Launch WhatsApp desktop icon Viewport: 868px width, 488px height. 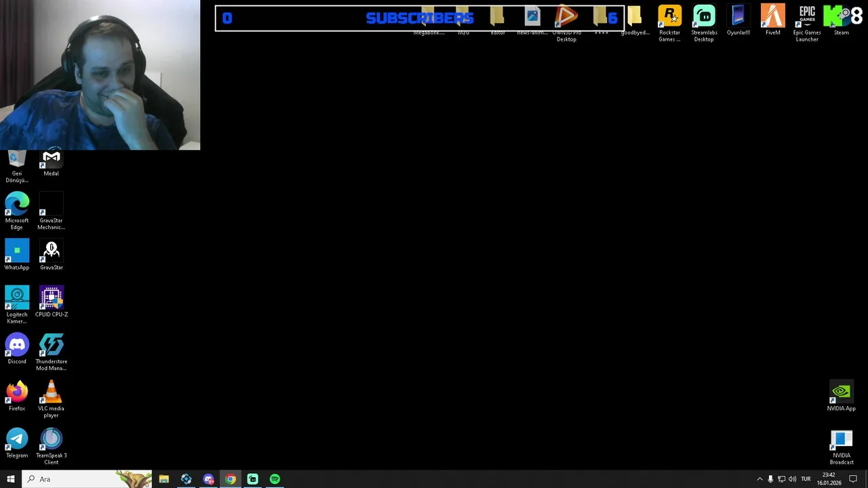pos(17,254)
